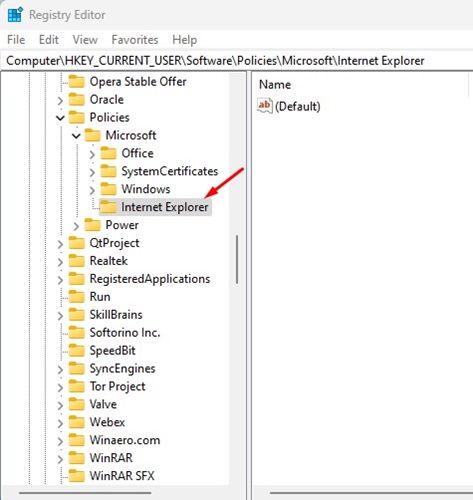Select the Run key label
Viewport: 473px width, 500px height.
(x=100, y=297)
